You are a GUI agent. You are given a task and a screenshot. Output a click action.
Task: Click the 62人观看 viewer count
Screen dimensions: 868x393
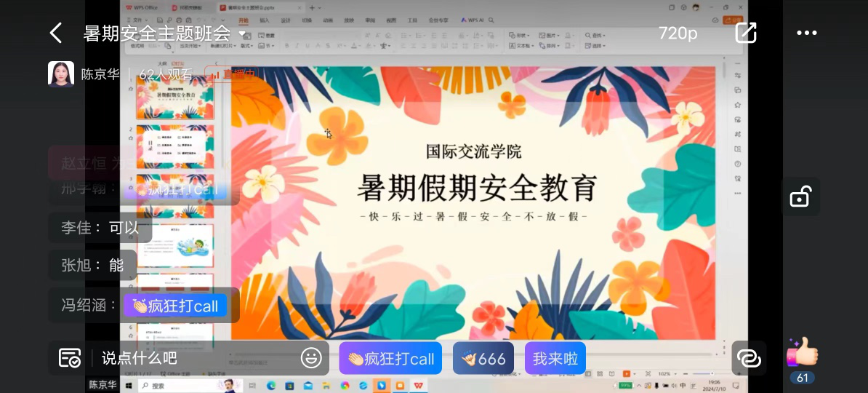click(x=166, y=74)
